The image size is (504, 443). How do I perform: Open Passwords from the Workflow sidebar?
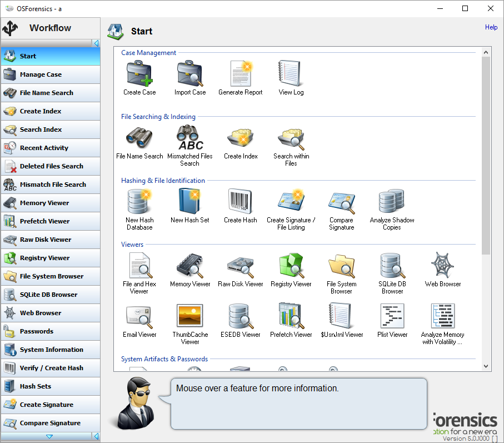50,331
